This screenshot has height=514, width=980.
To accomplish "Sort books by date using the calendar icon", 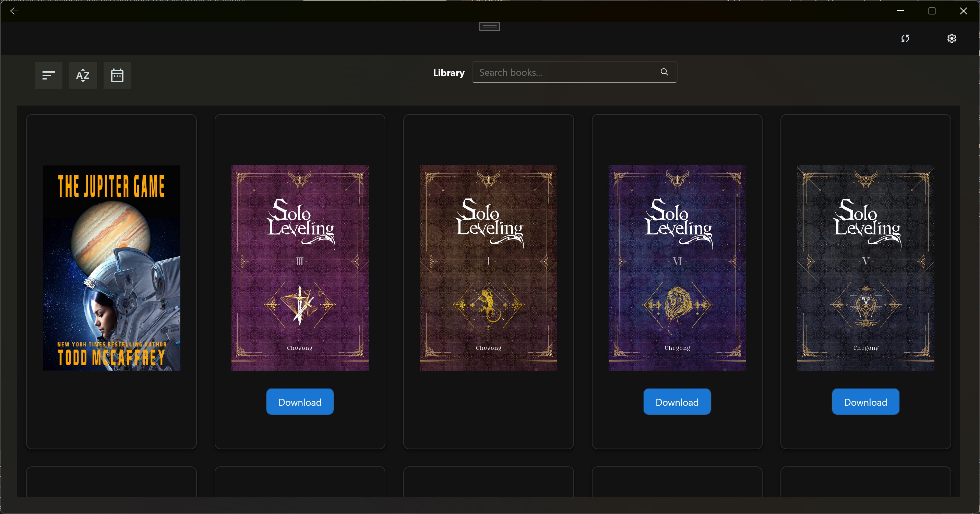I will pos(117,75).
